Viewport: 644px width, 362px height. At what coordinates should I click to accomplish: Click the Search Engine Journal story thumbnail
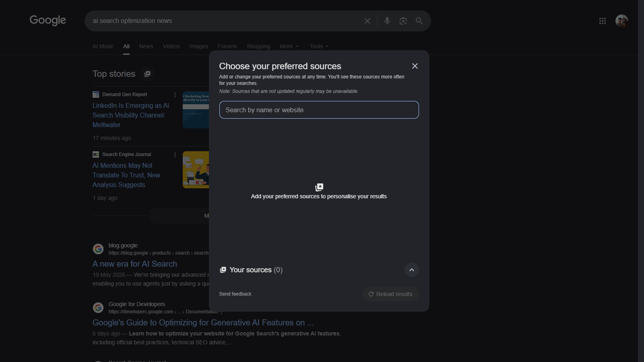click(196, 170)
